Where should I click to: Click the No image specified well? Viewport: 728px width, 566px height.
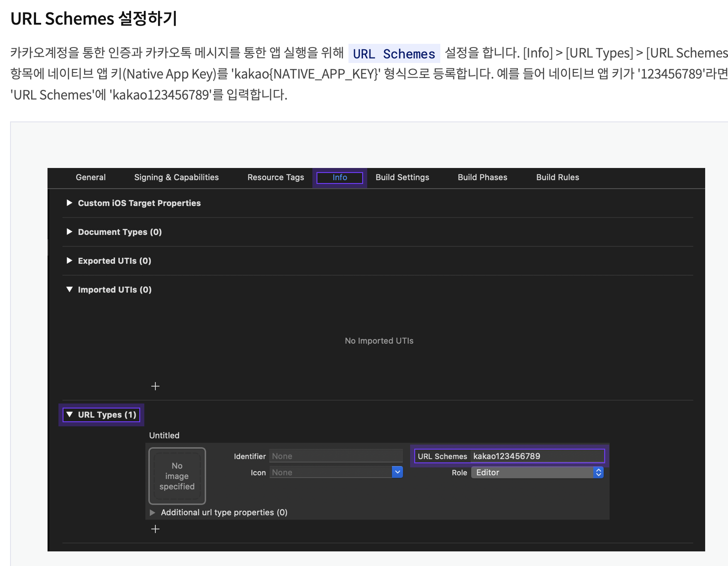(x=177, y=476)
